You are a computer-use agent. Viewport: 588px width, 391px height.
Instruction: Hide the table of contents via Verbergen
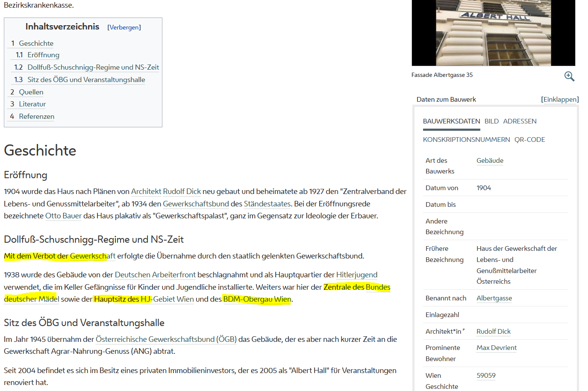(124, 27)
